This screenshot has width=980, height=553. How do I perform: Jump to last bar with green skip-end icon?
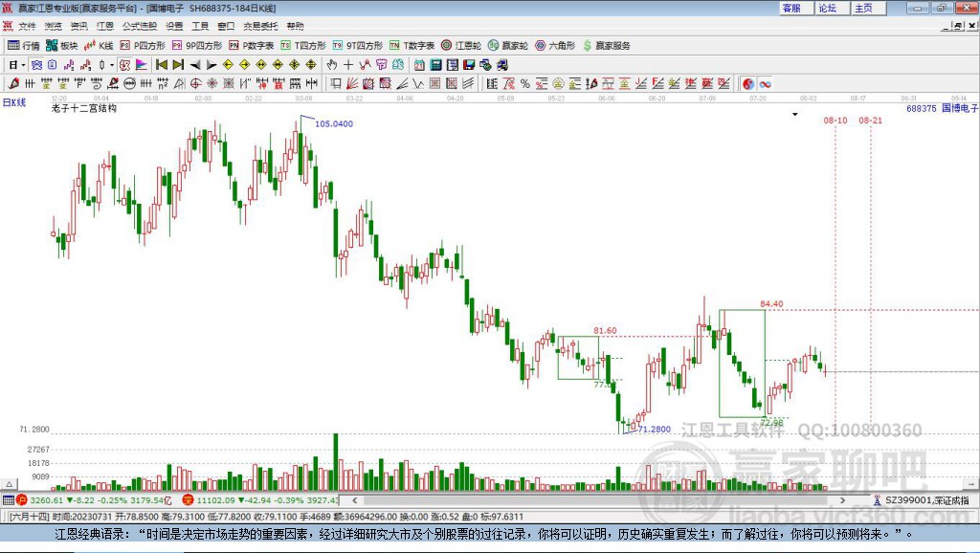178,64
